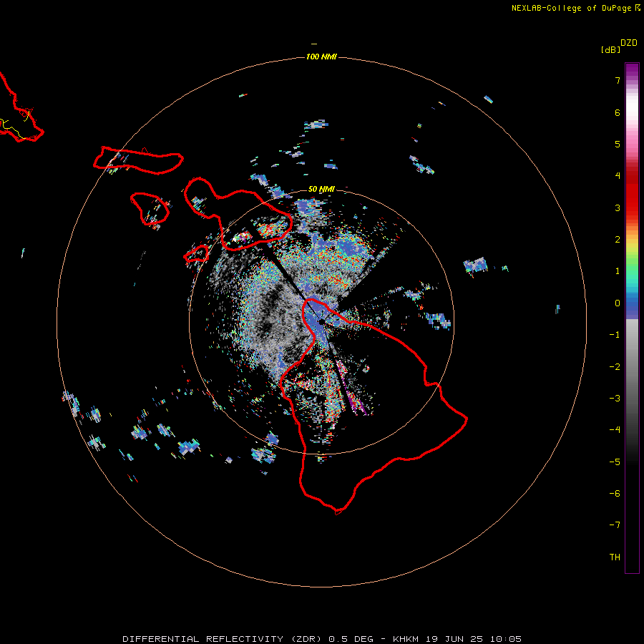Image resolution: width=644 pixels, height=644 pixels.
Task: Click the 4 dB label on the legend
Action: pos(618,176)
